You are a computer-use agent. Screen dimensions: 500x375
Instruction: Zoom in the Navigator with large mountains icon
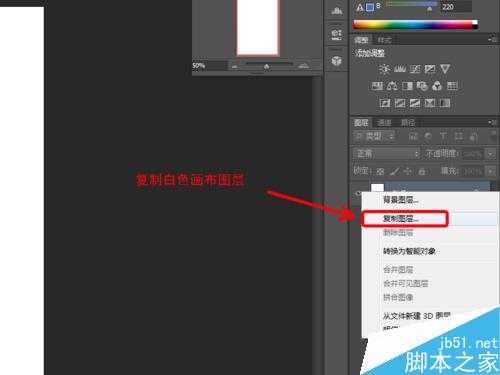(303, 66)
